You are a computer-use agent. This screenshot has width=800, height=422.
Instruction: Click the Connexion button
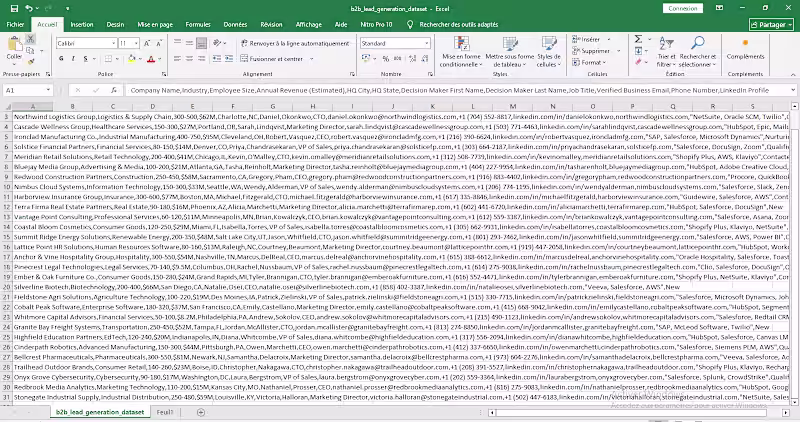[683, 8]
